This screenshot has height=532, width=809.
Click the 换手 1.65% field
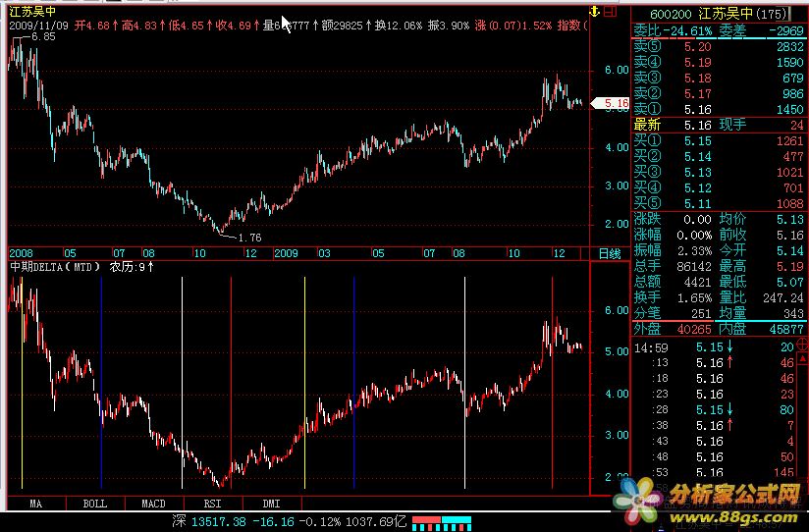(x=673, y=297)
